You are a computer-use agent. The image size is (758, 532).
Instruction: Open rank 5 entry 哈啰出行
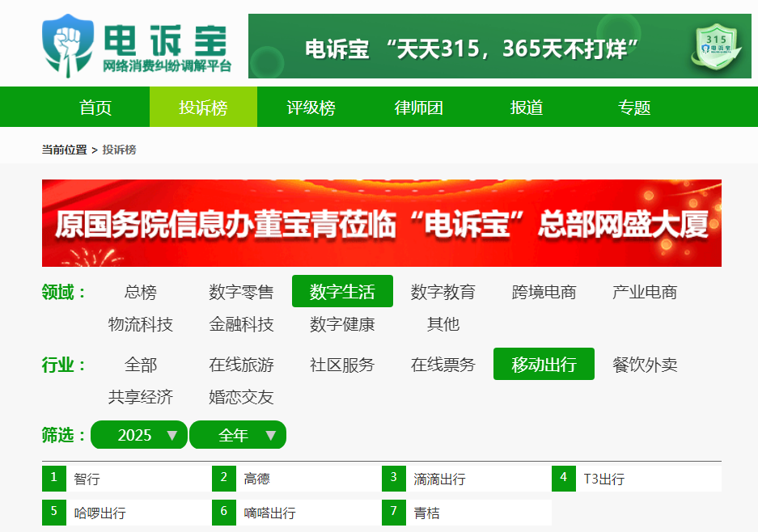(x=127, y=512)
